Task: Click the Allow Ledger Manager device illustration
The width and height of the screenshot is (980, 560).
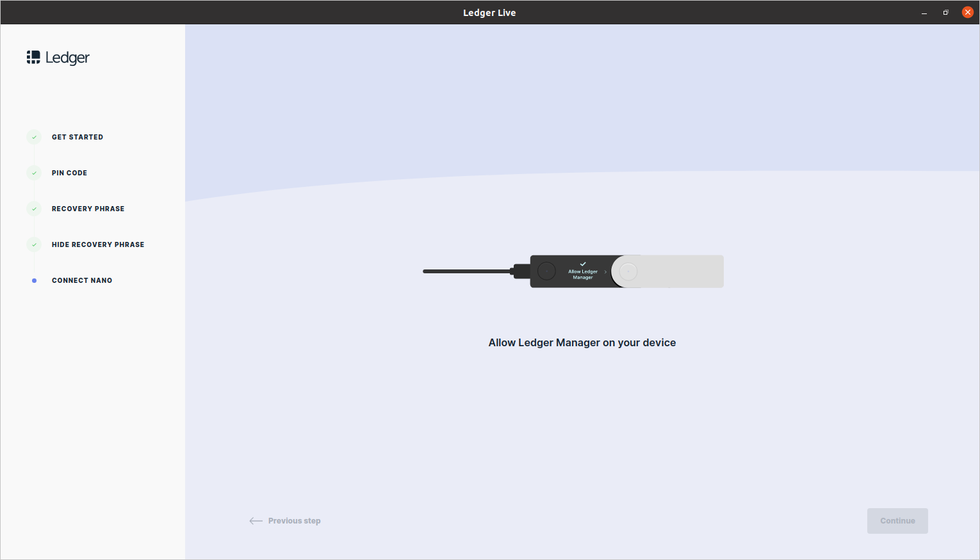Action: [572, 271]
